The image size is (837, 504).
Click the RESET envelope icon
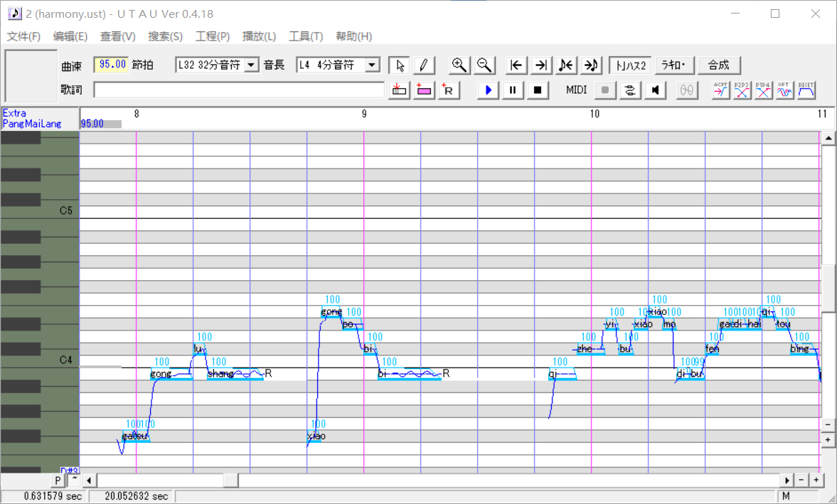click(806, 90)
